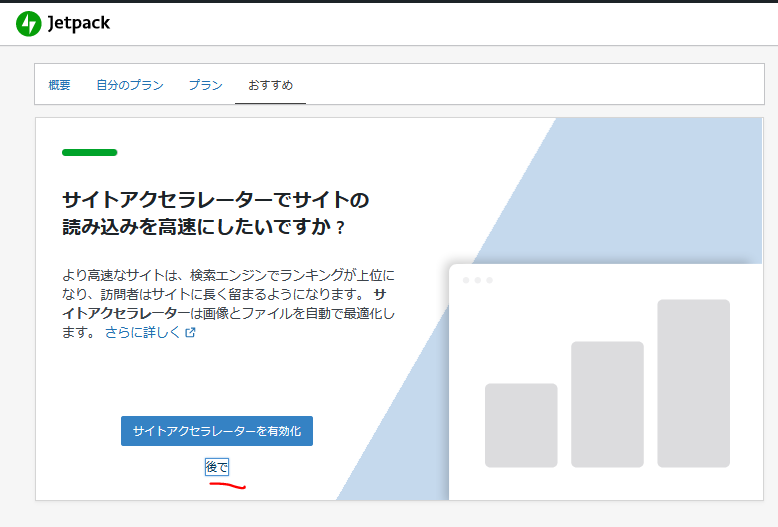Click the first window dot in illustration
Viewport: 778px width, 527px height.
coord(465,280)
